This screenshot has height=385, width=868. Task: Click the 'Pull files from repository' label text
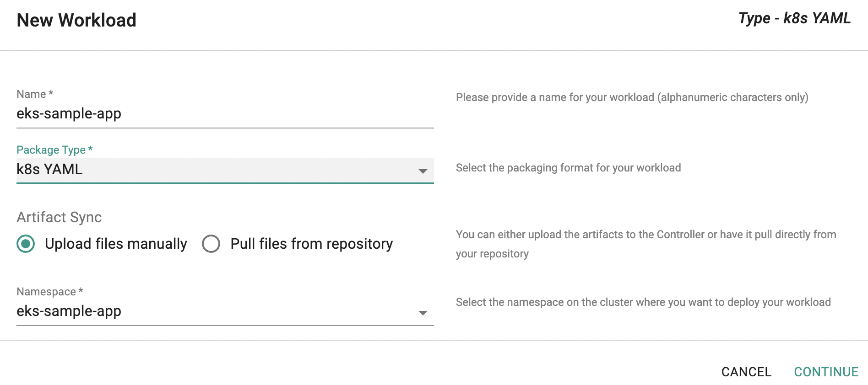312,244
